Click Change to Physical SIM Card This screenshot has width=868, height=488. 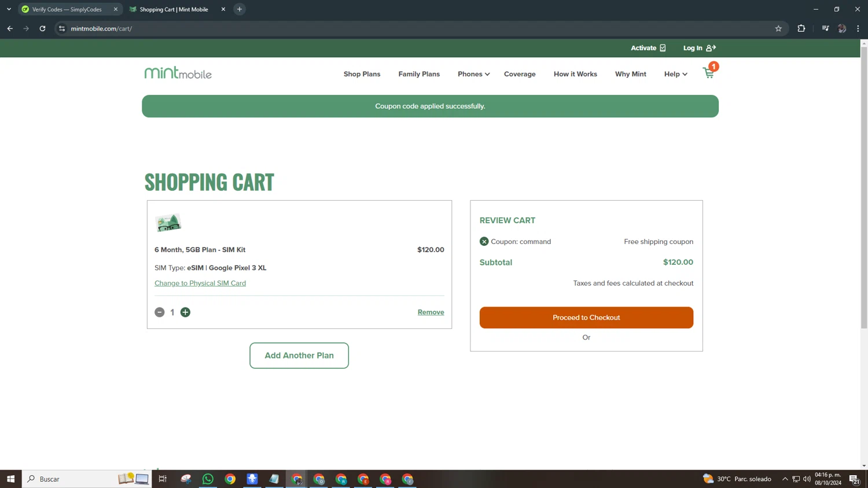click(x=200, y=283)
